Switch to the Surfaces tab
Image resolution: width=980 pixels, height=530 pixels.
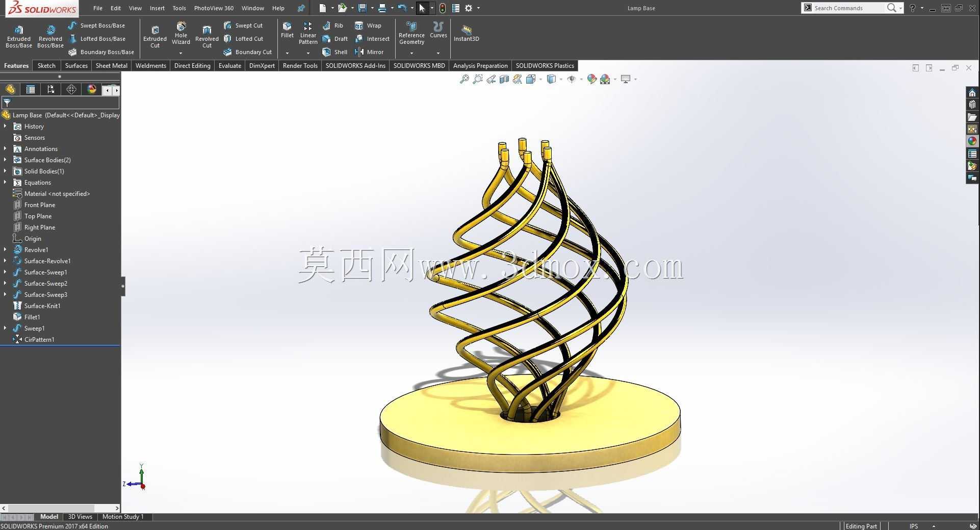coord(76,65)
